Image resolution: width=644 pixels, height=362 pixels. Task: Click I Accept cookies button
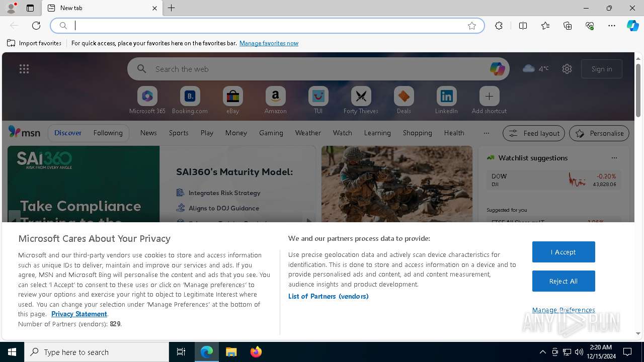click(x=563, y=252)
